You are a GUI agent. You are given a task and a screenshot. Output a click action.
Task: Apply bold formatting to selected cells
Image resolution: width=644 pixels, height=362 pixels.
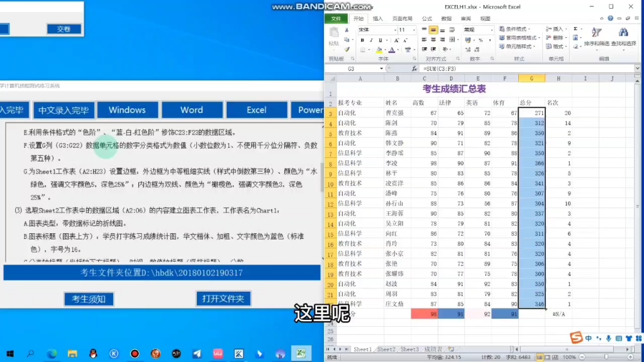(x=362, y=41)
